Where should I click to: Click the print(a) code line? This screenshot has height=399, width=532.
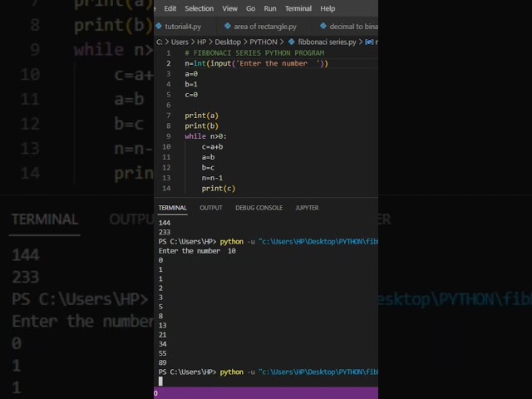(x=201, y=116)
